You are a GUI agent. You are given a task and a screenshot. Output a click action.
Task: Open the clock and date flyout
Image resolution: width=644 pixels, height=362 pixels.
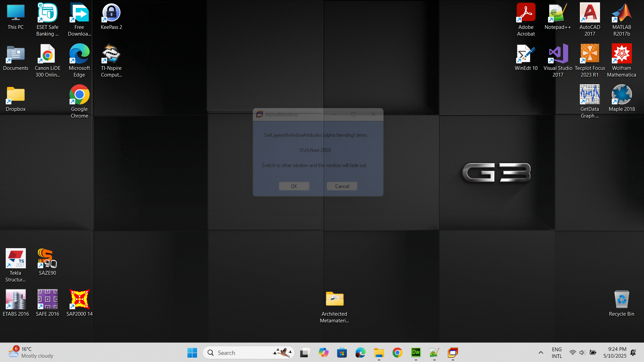click(x=614, y=353)
